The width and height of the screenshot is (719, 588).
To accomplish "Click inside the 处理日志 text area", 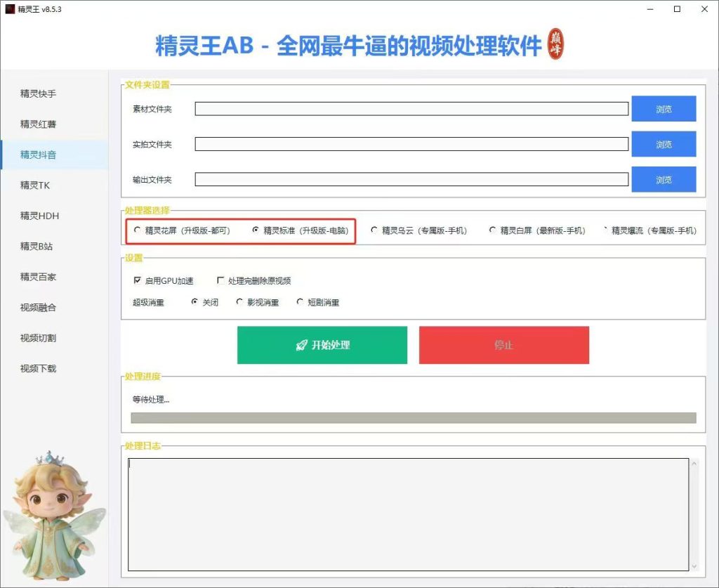I will [x=408, y=515].
